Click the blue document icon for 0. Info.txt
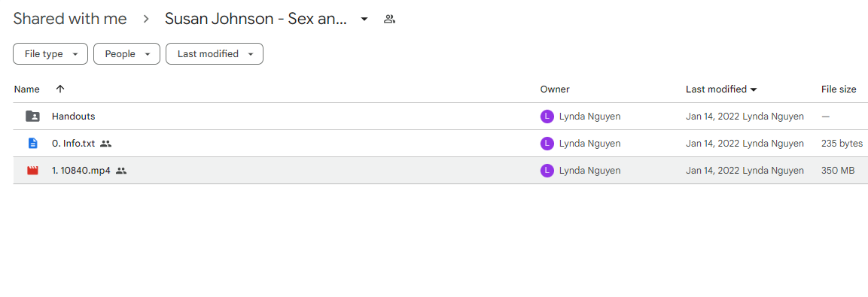Screen dimensions: 868x297 click(32, 144)
